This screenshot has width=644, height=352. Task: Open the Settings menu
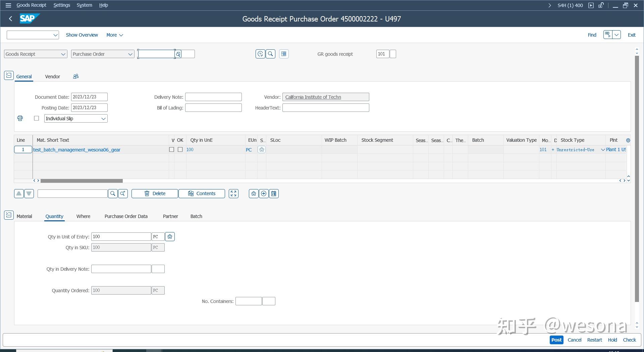pyautogui.click(x=61, y=5)
